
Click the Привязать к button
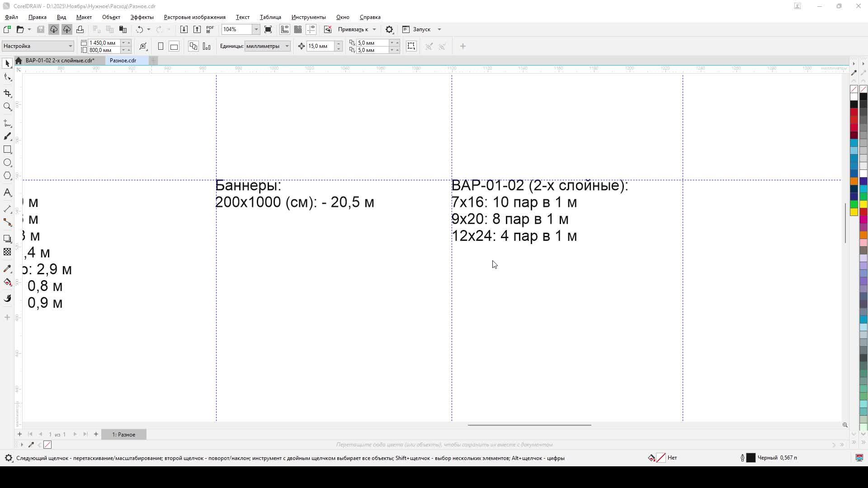[x=353, y=29]
